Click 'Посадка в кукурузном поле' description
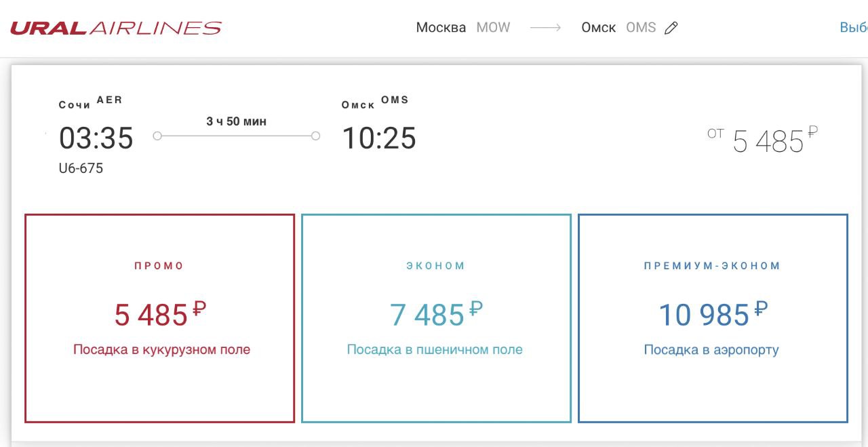868x447 pixels. [161, 350]
